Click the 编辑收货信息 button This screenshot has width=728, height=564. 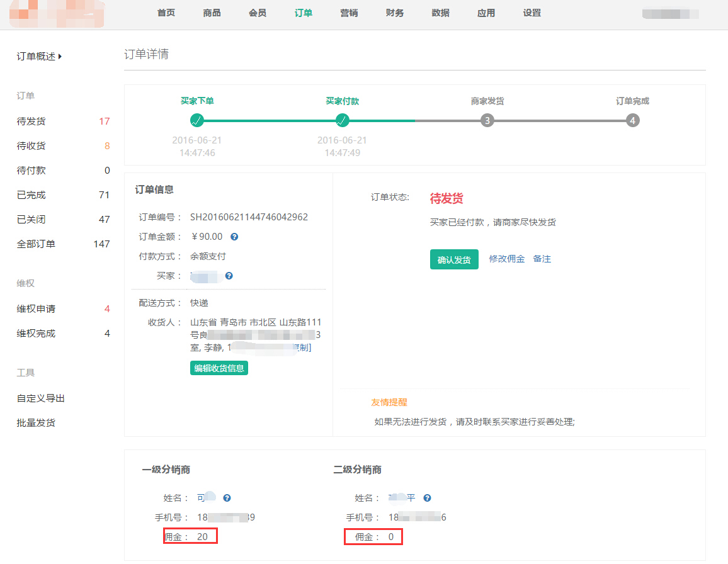point(219,368)
